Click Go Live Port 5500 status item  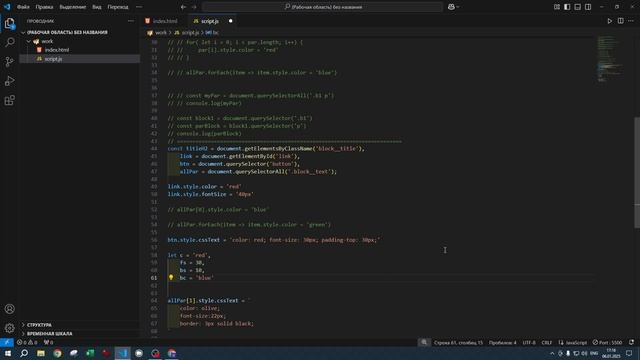pyautogui.click(x=607, y=342)
